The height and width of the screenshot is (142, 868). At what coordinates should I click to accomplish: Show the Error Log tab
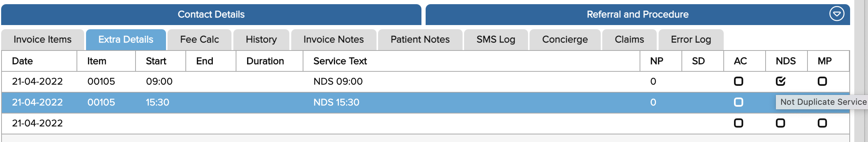pos(691,39)
